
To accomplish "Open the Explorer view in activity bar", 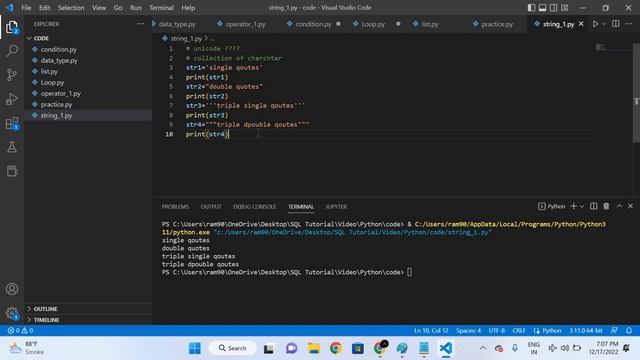I will [x=12, y=27].
